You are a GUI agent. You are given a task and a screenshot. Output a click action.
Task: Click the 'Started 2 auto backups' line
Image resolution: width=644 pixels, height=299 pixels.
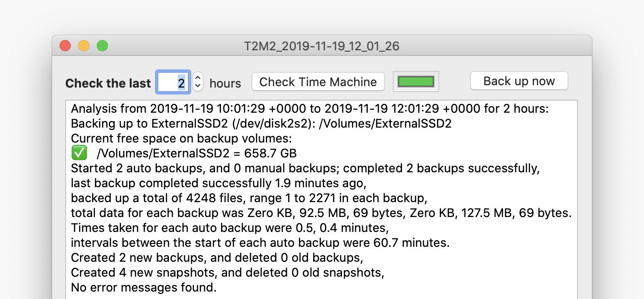point(305,168)
